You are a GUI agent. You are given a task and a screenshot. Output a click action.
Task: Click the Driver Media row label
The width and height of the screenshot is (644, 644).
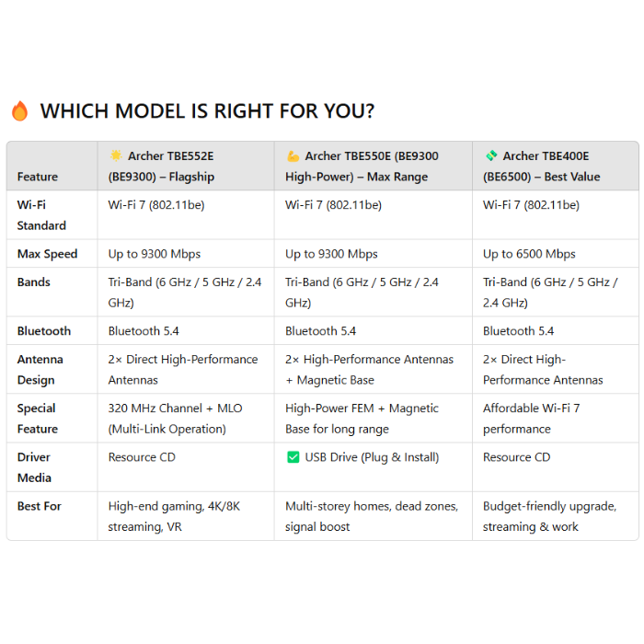point(36,467)
